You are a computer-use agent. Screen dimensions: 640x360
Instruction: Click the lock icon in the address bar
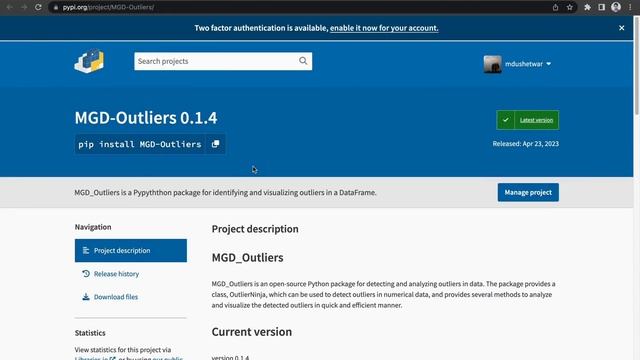click(x=56, y=7)
